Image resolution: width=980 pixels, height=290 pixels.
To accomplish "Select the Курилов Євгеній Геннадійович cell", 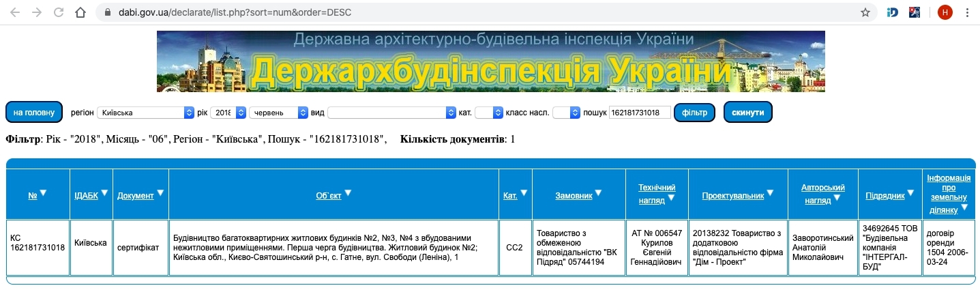I will pos(657,247).
